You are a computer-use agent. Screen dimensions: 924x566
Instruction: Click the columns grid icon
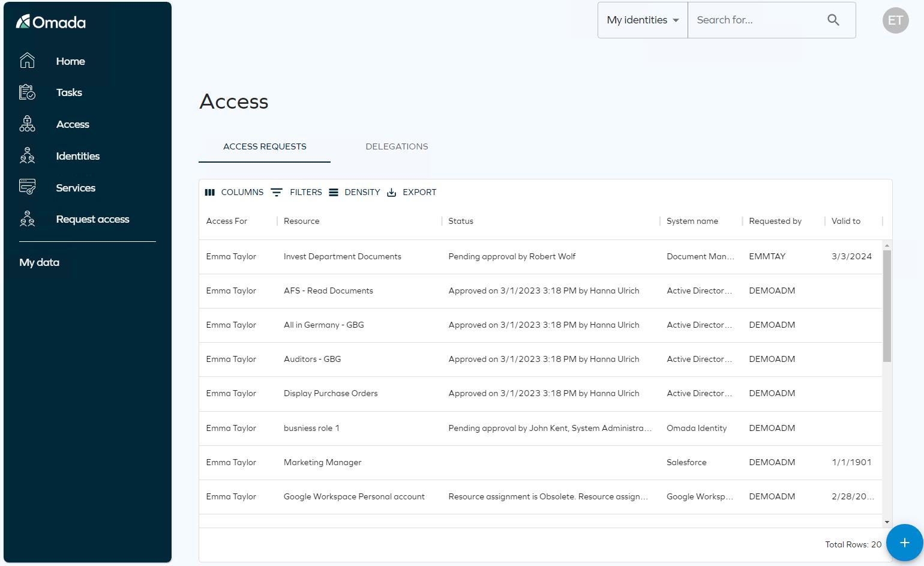click(x=210, y=192)
